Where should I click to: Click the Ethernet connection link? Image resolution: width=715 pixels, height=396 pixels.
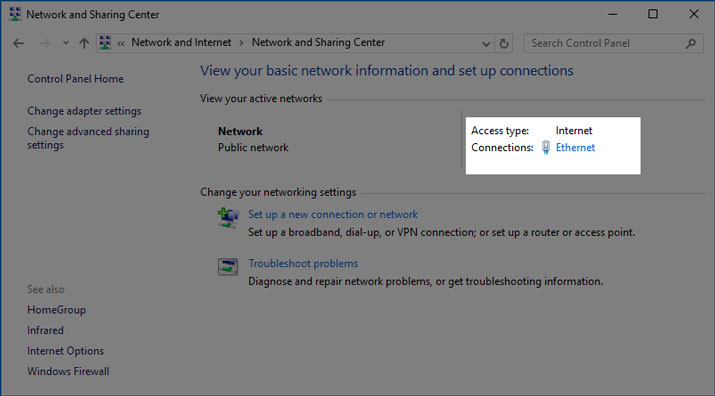click(575, 147)
